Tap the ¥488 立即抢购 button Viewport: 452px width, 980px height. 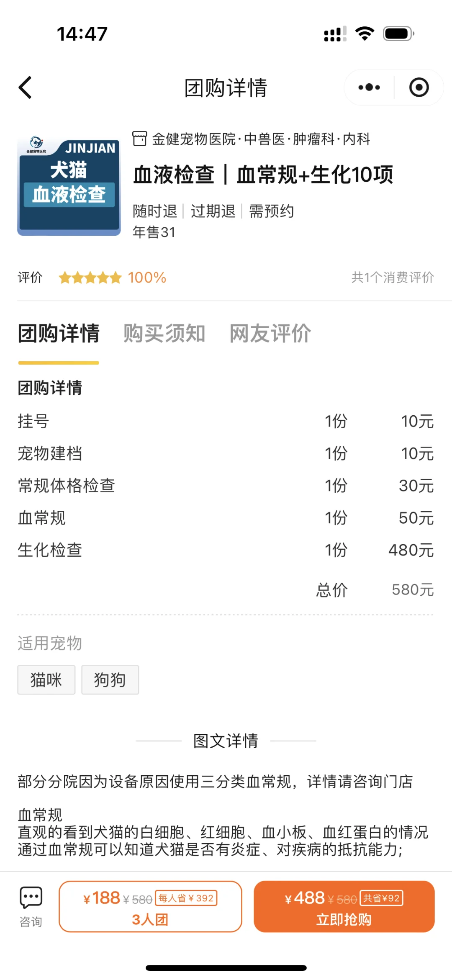tap(344, 906)
